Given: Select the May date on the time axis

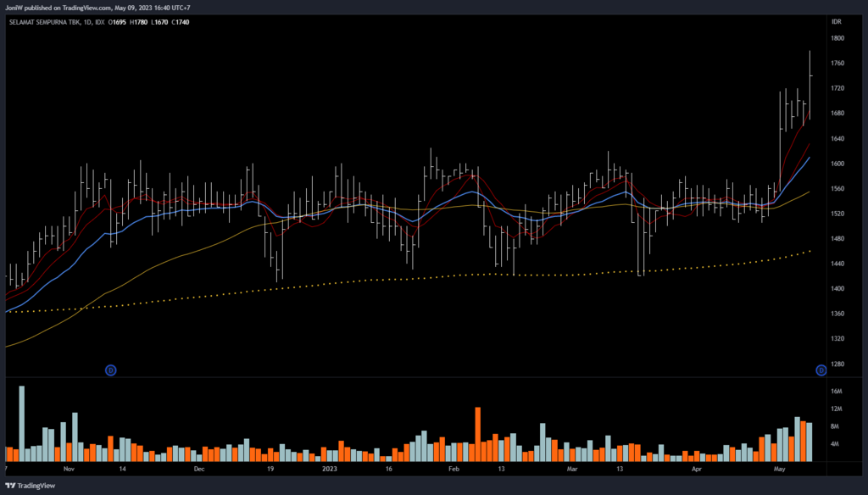Looking at the screenshot, I should 780,468.
